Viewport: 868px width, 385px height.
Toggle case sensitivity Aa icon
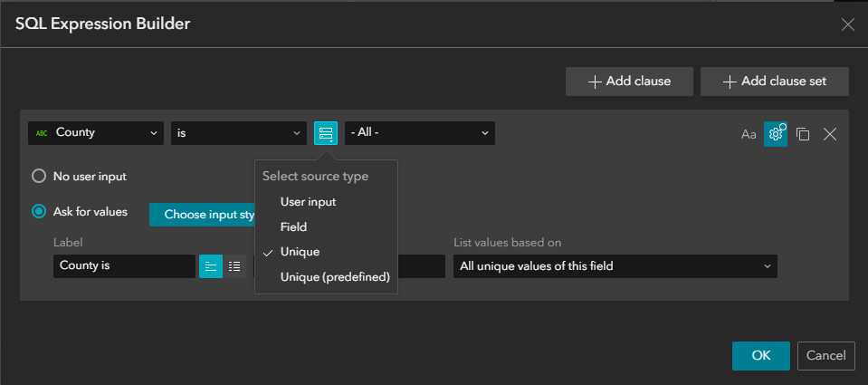coord(749,134)
